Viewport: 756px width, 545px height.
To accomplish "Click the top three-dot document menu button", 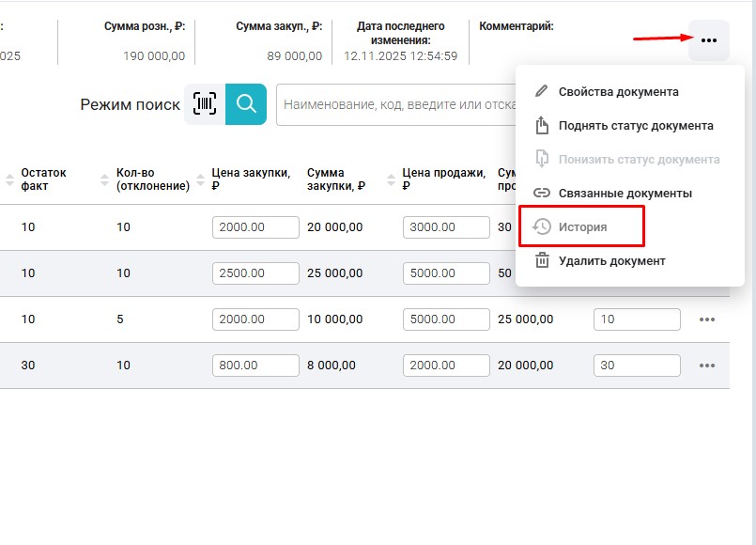I will (x=709, y=40).
